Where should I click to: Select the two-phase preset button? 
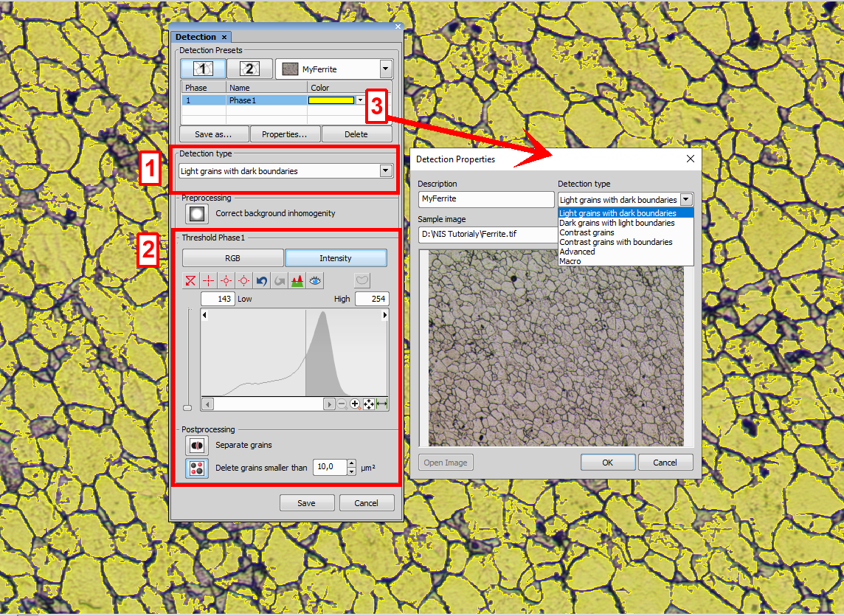(249, 69)
